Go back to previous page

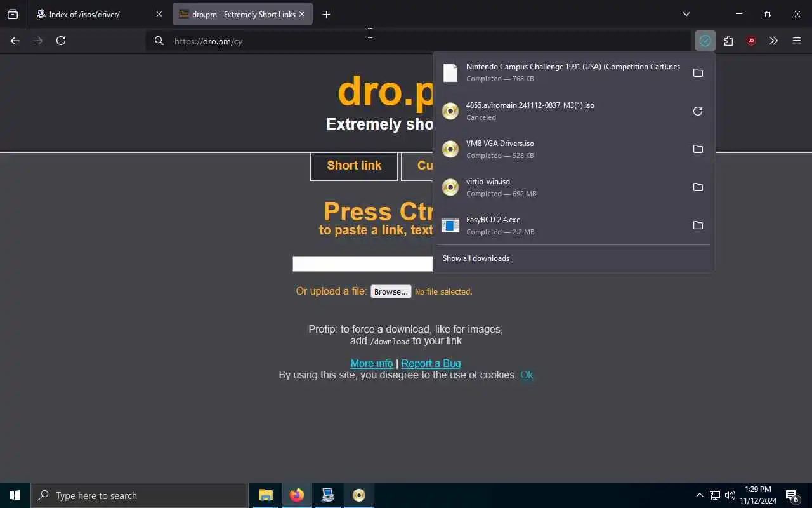[15, 41]
